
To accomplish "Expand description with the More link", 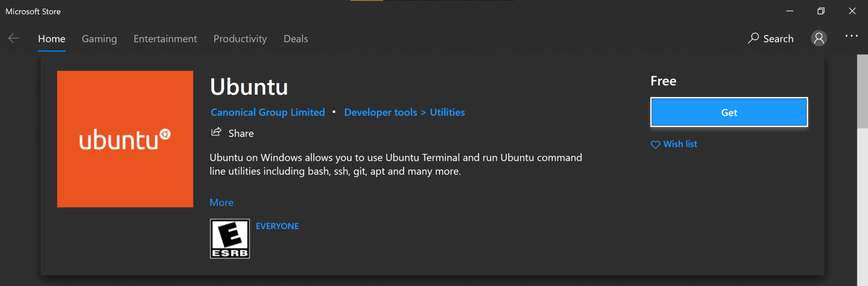I will click(x=221, y=202).
